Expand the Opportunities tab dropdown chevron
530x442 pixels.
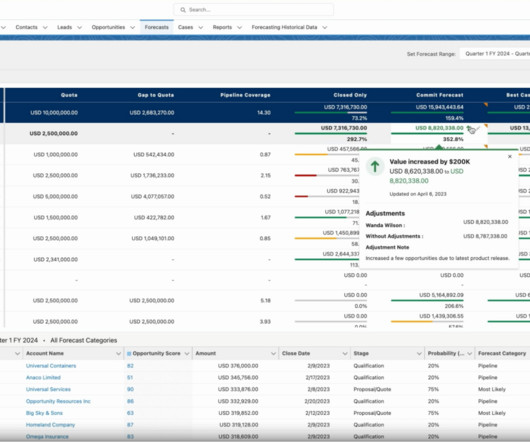pyautogui.click(x=132, y=28)
